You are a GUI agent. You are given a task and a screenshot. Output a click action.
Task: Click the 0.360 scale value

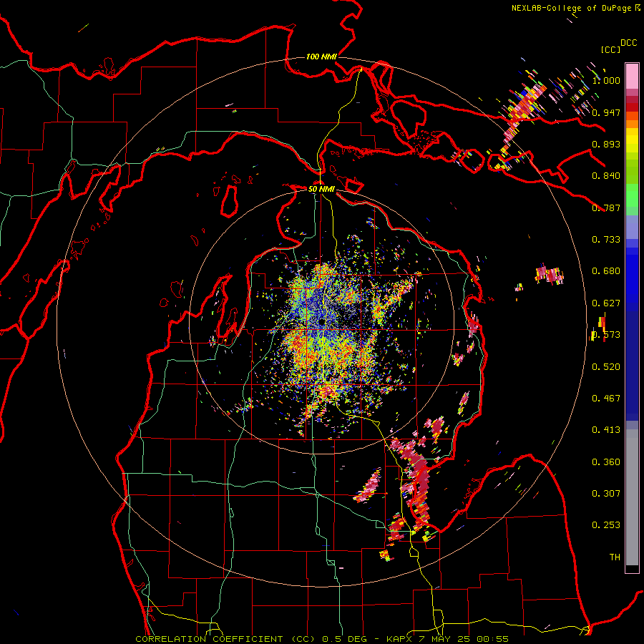[606, 462]
